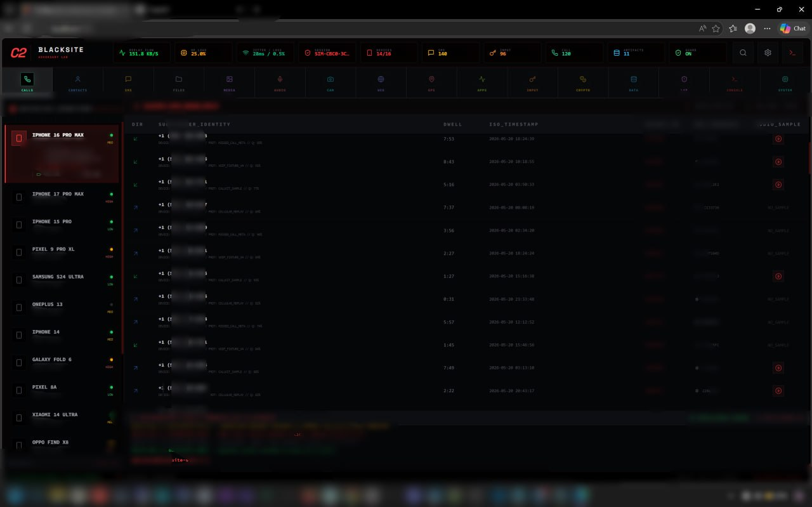Screen dimensions: 812x507
Task: Go to the Files tab
Action: pyautogui.click(x=179, y=81)
